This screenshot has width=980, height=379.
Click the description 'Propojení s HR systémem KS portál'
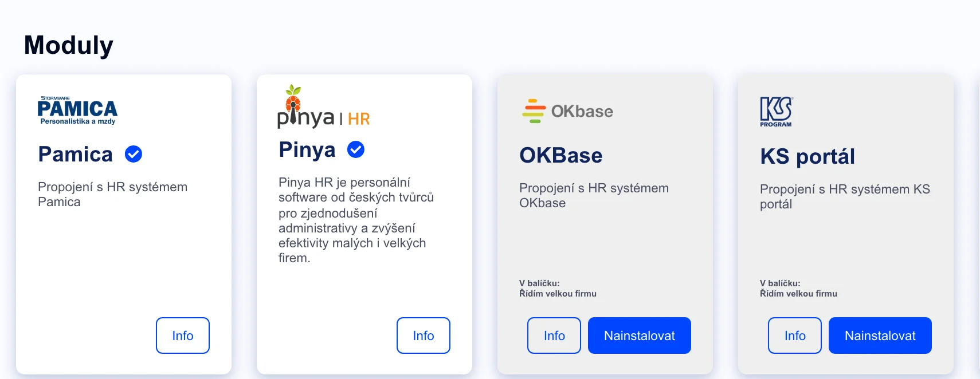click(x=845, y=196)
